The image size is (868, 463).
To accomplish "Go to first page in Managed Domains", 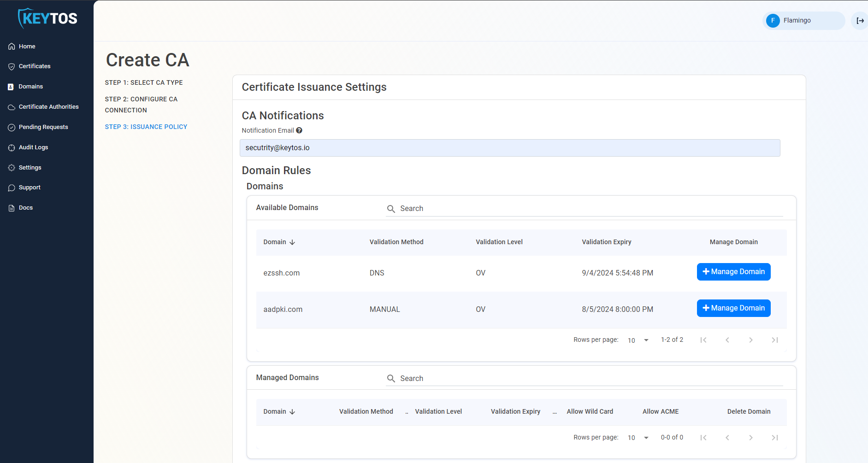I will [x=703, y=438].
